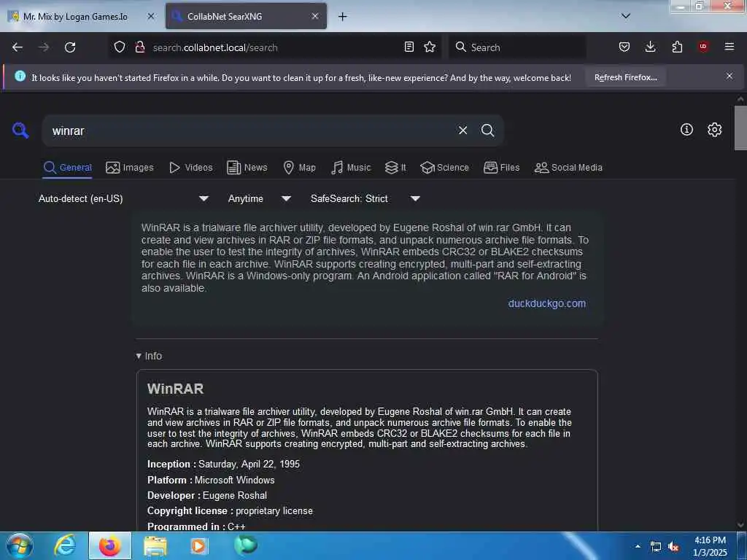Select the Files search category
This screenshot has height=560, width=747.
502,168
